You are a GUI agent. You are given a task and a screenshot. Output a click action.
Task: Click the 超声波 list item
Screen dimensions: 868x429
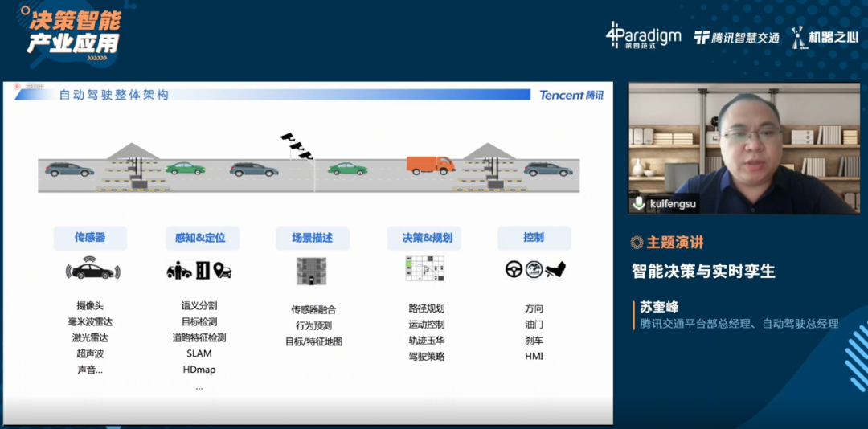tap(90, 353)
